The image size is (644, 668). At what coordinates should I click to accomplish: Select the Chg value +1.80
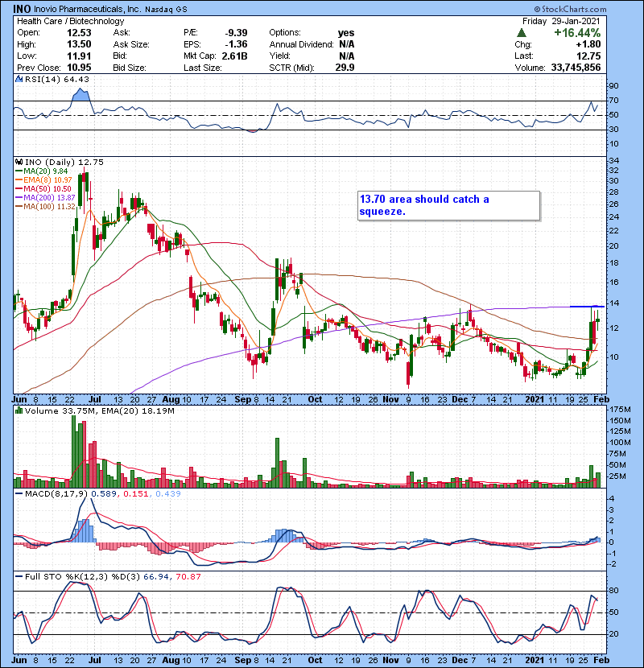(x=588, y=44)
